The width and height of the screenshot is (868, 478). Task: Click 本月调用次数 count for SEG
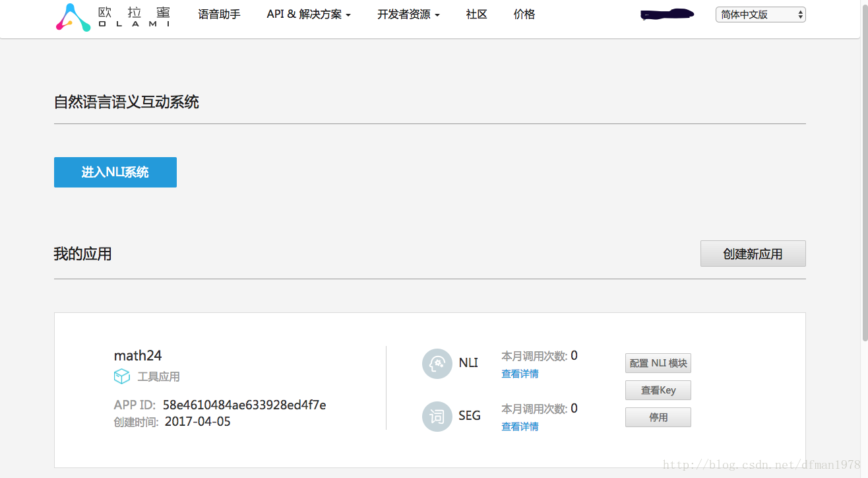click(540, 409)
